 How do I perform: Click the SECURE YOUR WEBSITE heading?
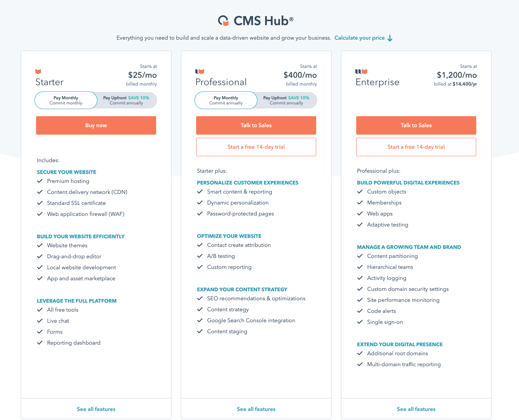click(67, 172)
